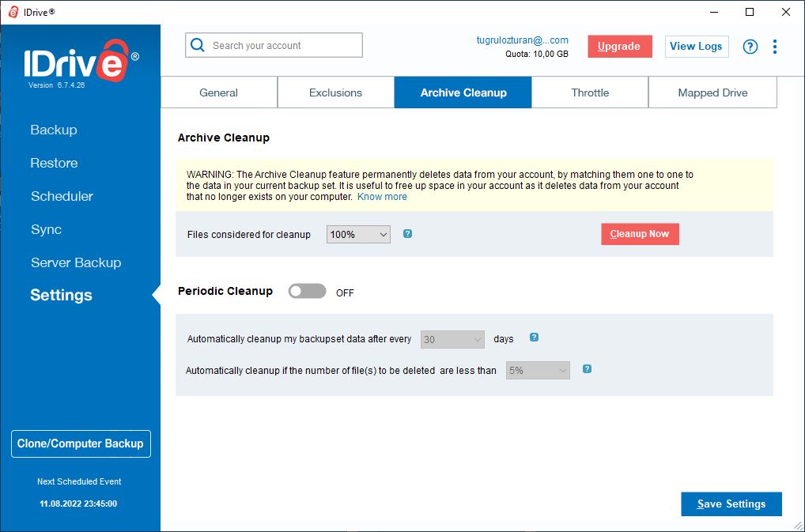This screenshot has height=532, width=805.
Task: Select Settings in the sidebar
Action: [61, 296]
